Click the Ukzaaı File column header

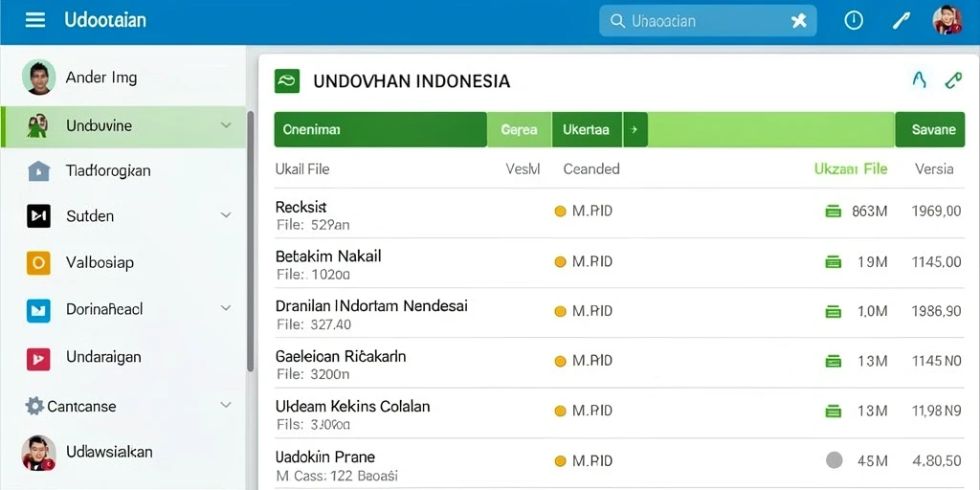click(x=851, y=168)
